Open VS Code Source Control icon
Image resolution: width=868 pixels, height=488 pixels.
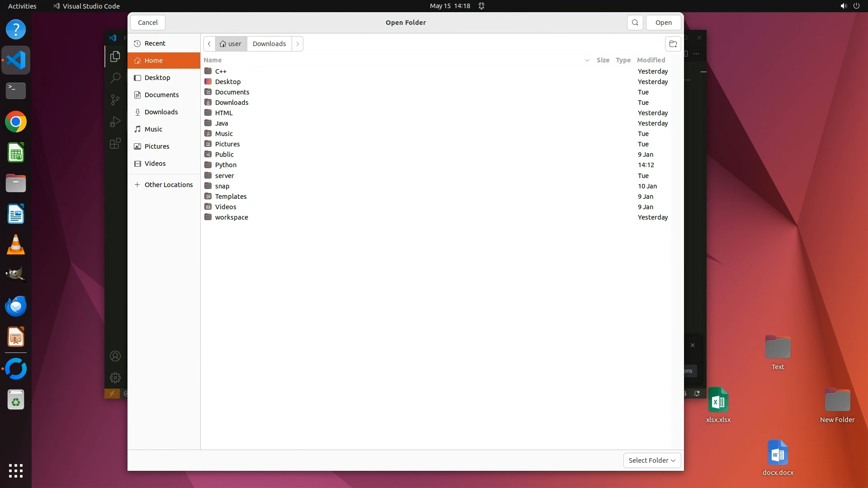(115, 99)
